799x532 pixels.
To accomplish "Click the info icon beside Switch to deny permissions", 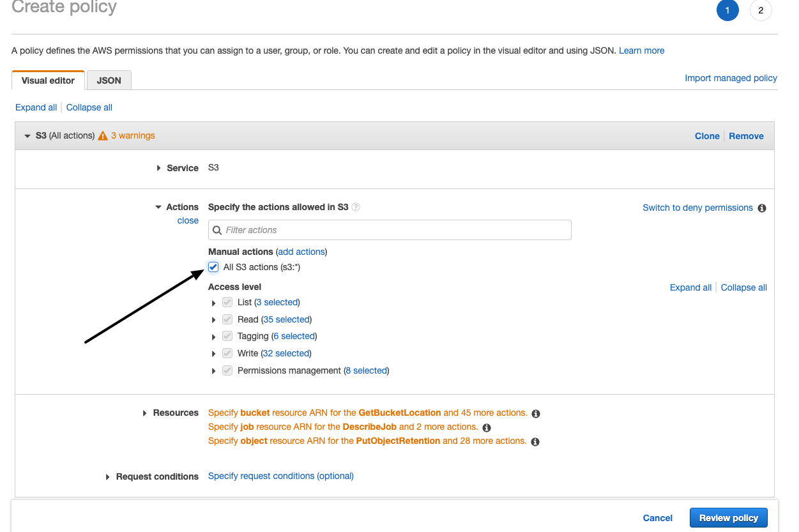I will click(761, 208).
